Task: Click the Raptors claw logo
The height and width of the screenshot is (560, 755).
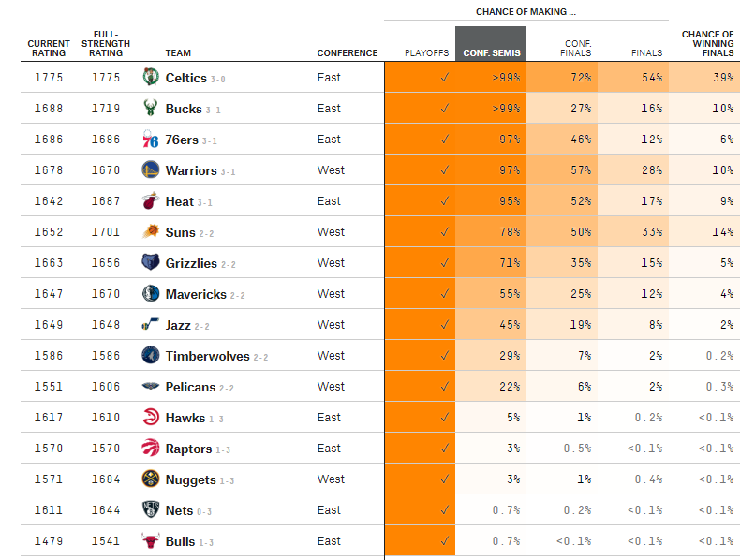Action: (151, 448)
